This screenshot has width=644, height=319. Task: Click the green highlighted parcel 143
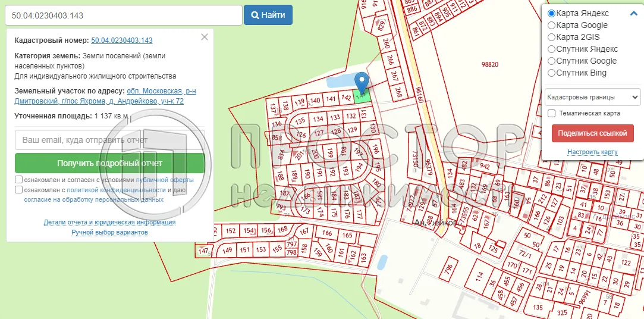[x=362, y=96]
